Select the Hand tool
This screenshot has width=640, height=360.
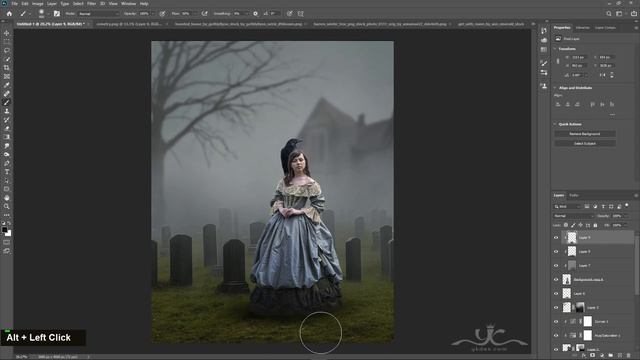(x=7, y=198)
